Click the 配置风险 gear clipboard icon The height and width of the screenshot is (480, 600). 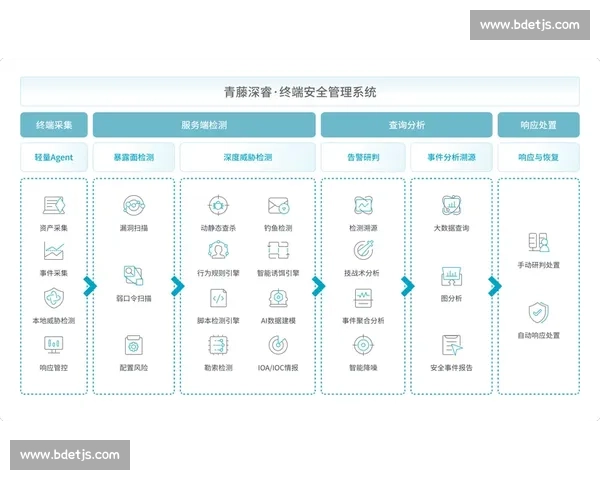click(134, 346)
